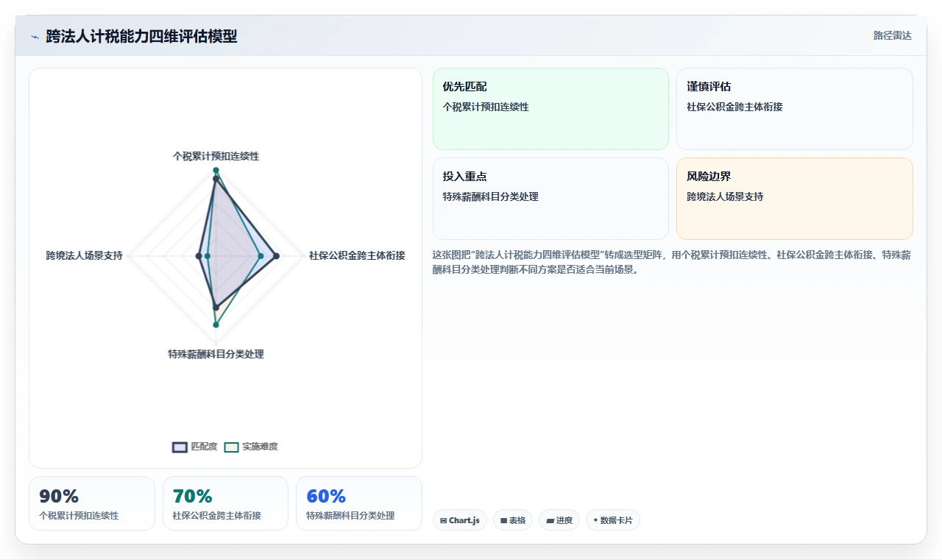Click the icon in the 进度 tag
The height and width of the screenshot is (560, 942).
coord(550,520)
